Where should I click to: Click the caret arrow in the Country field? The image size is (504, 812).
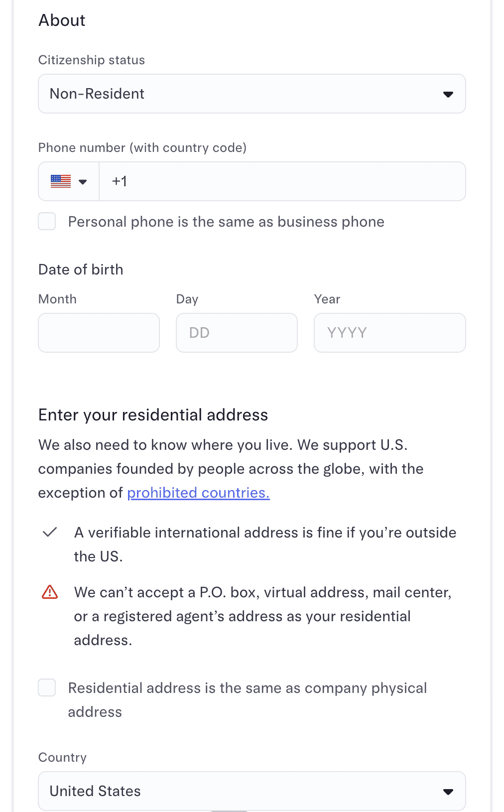(448, 792)
